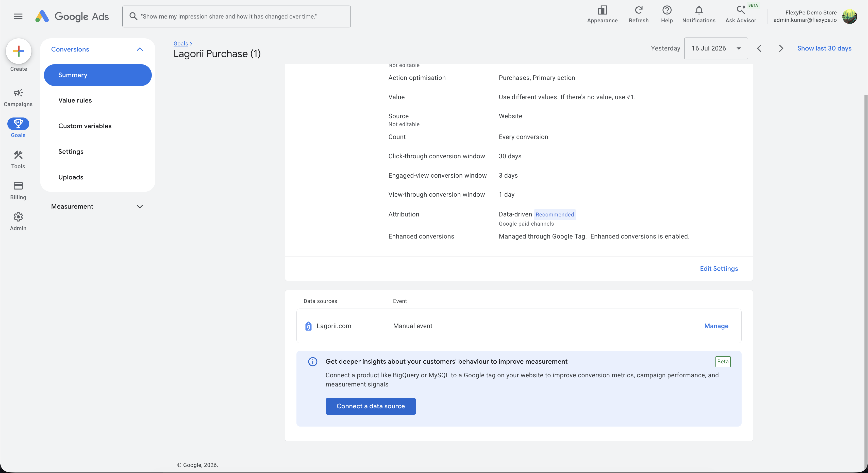
Task: Click the 'Google paid channels' subtext
Action: pos(526,224)
